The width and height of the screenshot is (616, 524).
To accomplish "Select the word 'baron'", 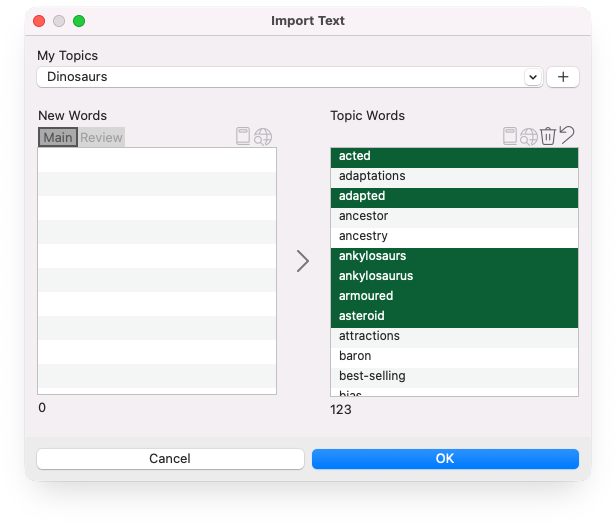I will 454,356.
